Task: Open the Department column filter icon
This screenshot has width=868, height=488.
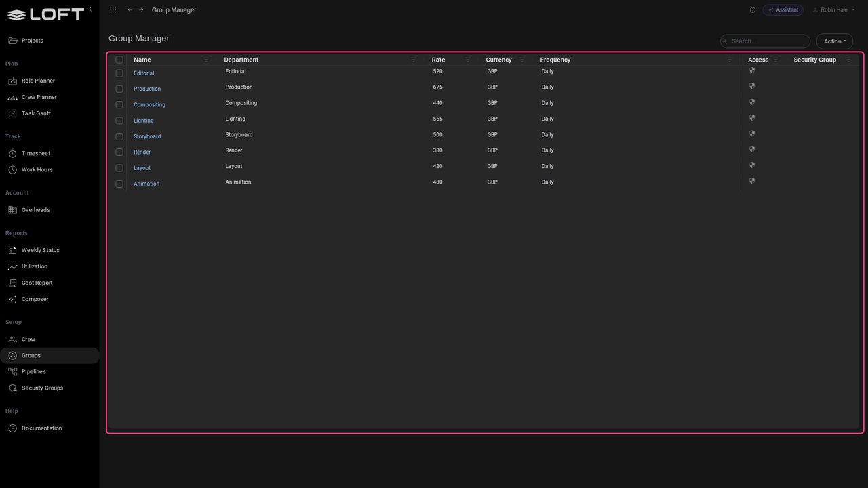Action: [414, 60]
